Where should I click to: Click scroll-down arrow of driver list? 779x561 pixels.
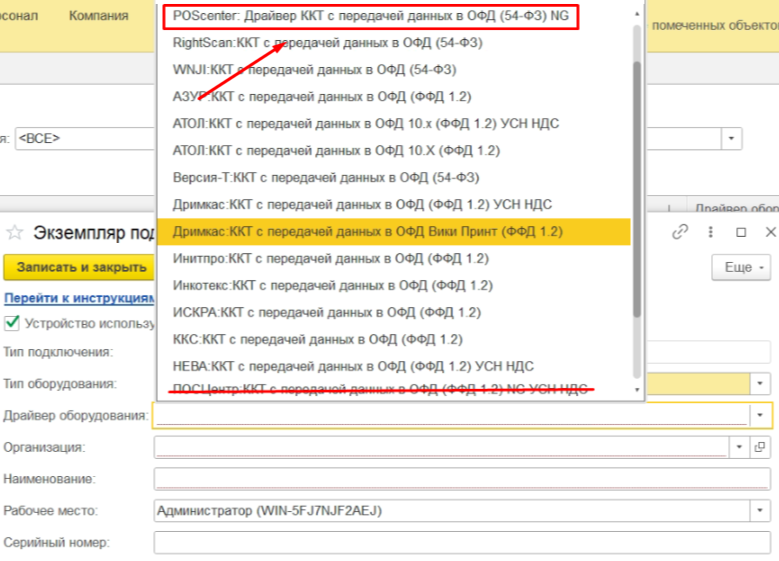(x=637, y=390)
